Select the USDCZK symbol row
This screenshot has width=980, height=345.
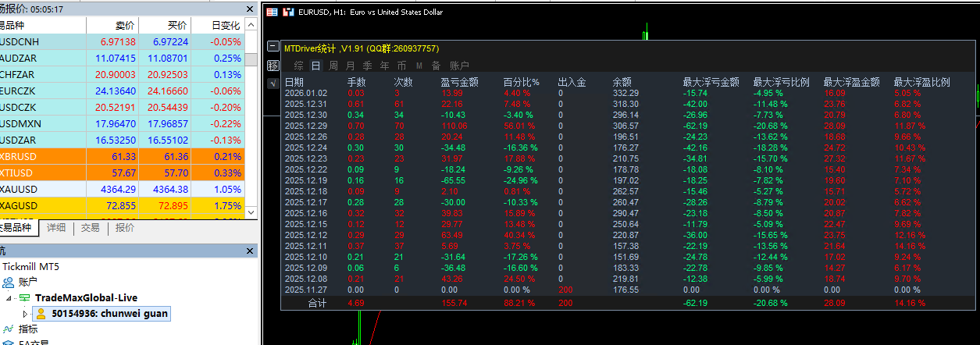click(x=122, y=108)
